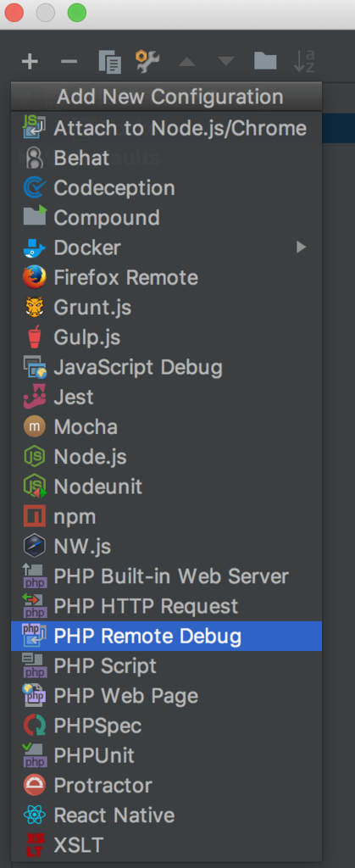Click the XSLT red letters icon
Viewport: 355px width, 868px height.
tap(34, 845)
